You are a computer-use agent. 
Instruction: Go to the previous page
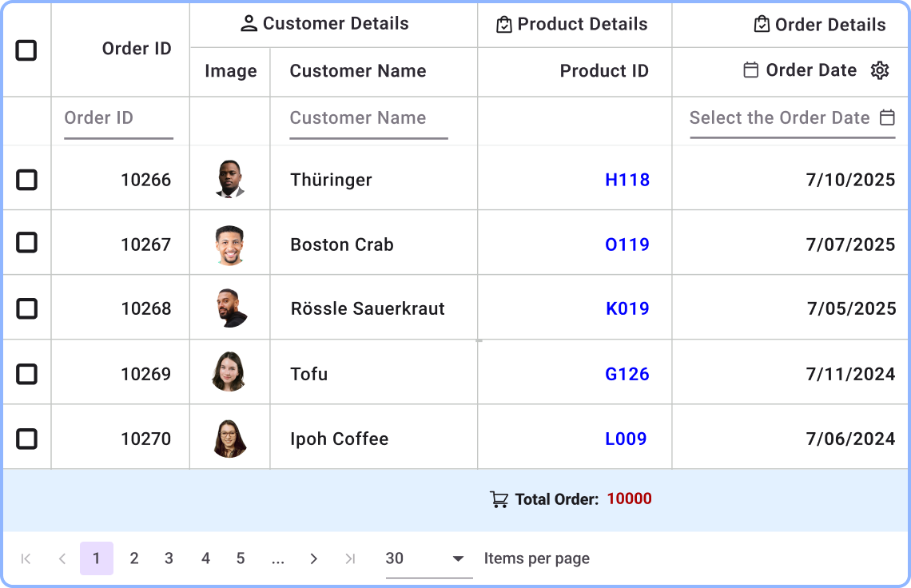pos(62,558)
